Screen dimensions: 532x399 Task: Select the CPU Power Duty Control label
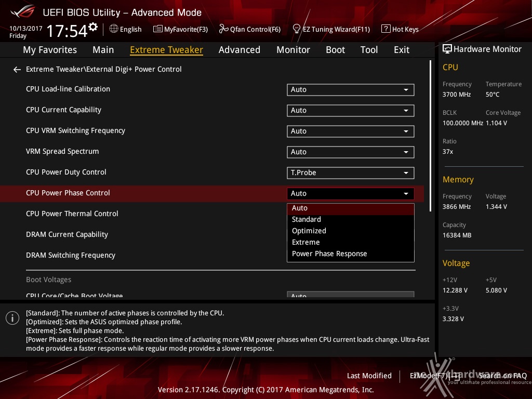tap(66, 172)
